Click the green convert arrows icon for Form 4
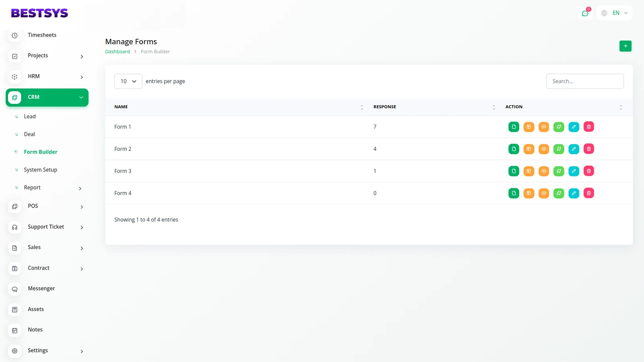 559,193
